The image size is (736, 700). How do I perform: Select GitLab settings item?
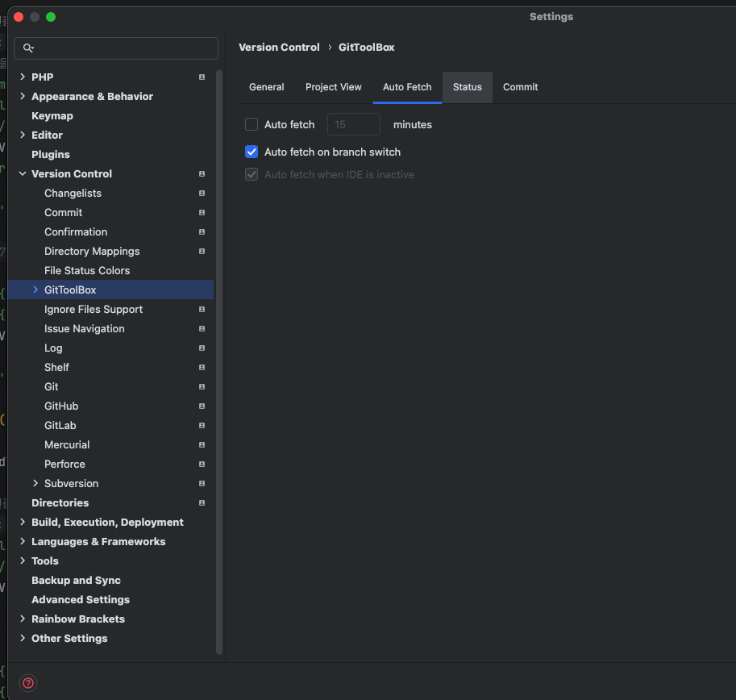pyautogui.click(x=60, y=425)
